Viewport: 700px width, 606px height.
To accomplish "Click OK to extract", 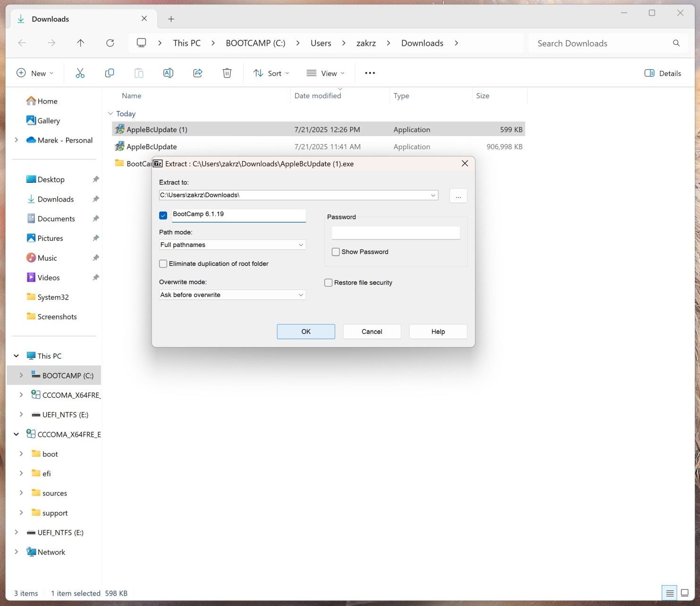I will [x=306, y=332].
